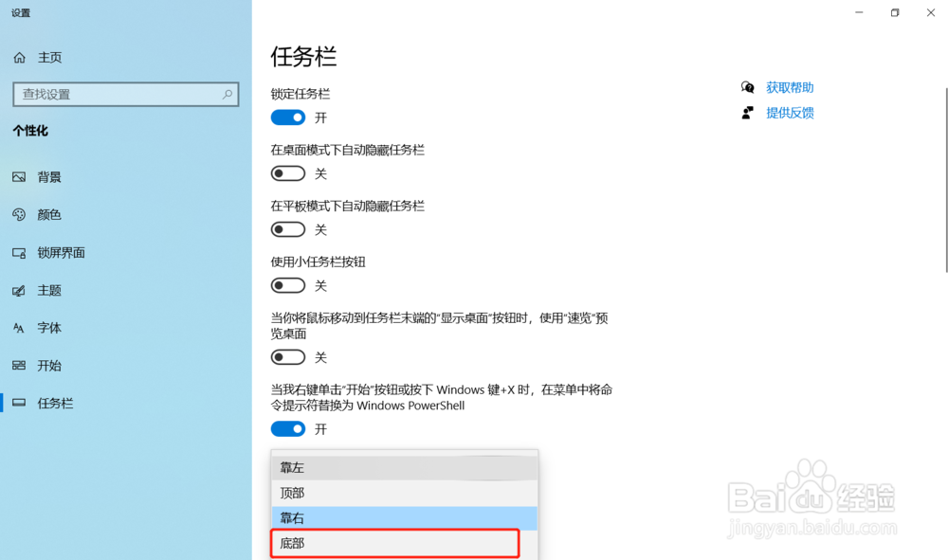Click the 锁屏界面 monitor icon
Image resolution: width=948 pixels, height=560 pixels.
coord(19,252)
